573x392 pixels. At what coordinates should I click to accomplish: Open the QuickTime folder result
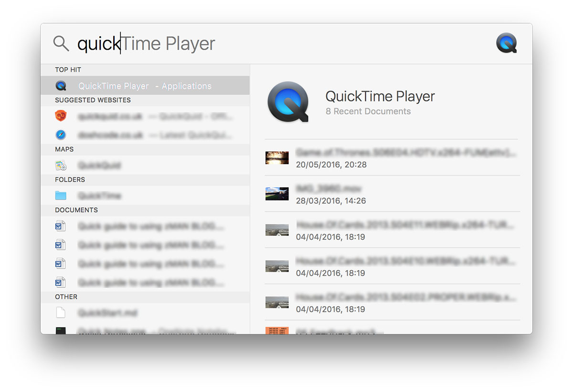[x=145, y=196]
